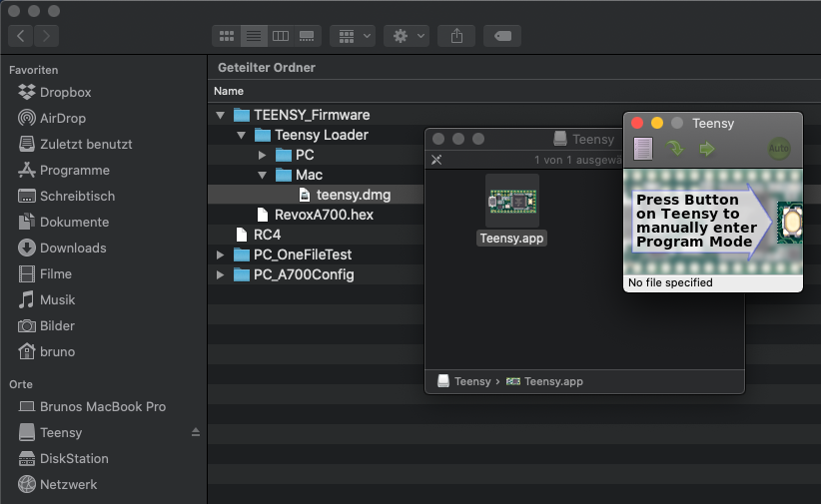
Task: Click the Share toolbar button
Action: [x=456, y=36]
